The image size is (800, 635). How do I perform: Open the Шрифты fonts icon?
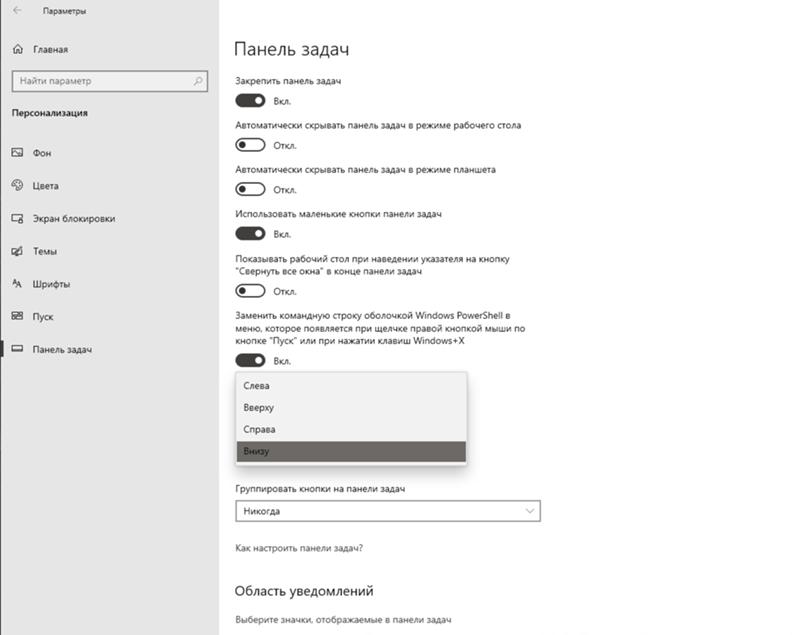click(17, 284)
